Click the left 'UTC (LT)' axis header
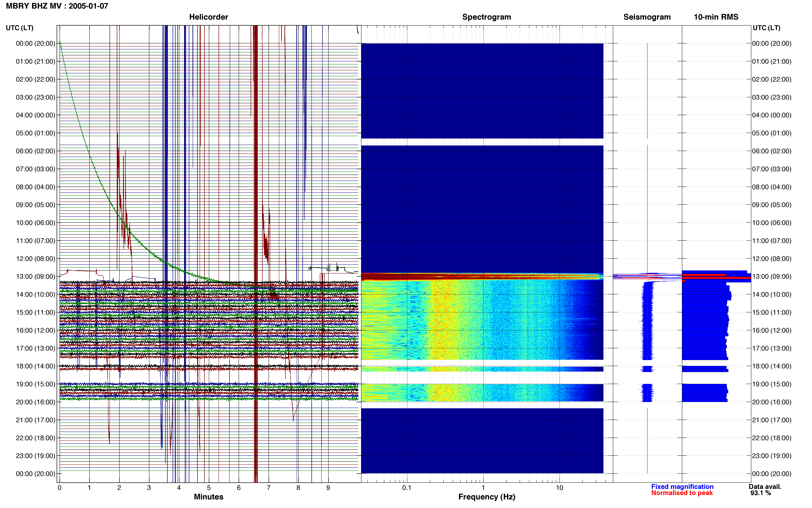The image size is (812, 508). click(20, 28)
